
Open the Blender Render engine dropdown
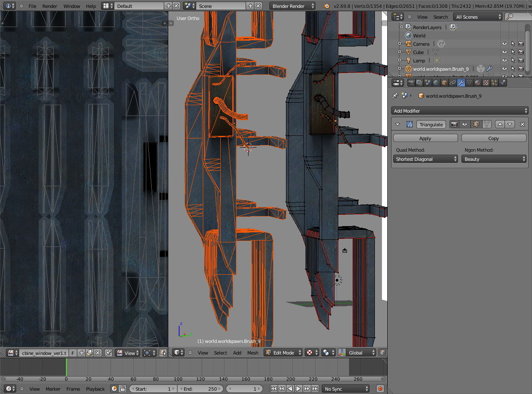(292, 6)
